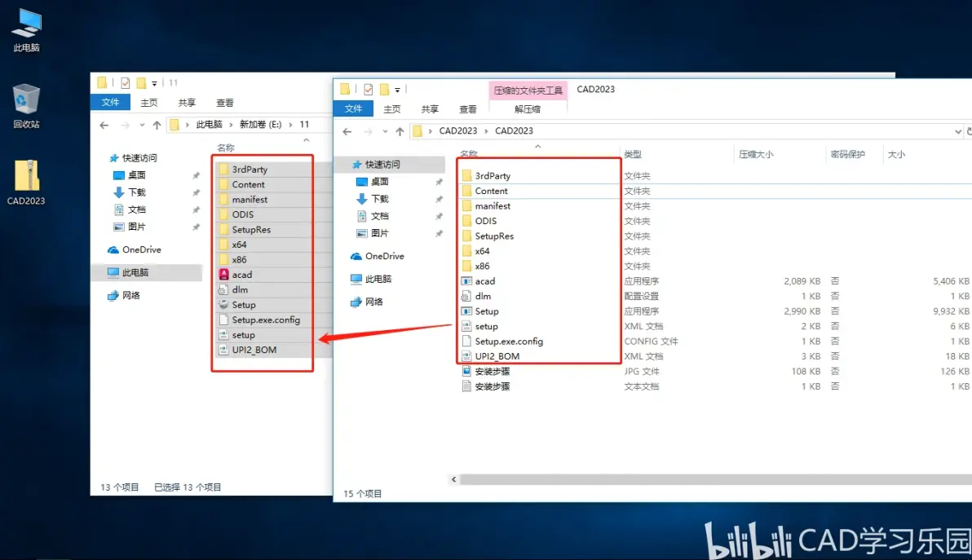Click properties checkmark icon in CAD2023 title bar
972x560 pixels.
coord(369,89)
